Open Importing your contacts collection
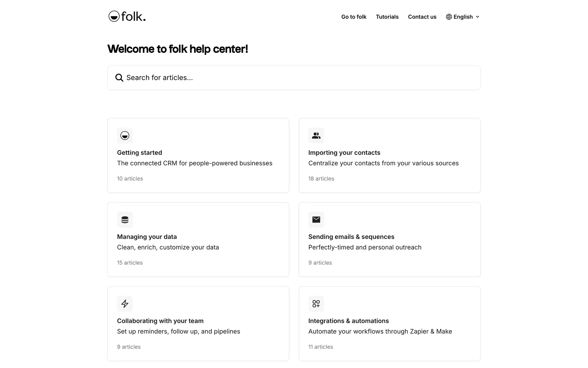Viewport: 588px width, 368px height. click(x=344, y=153)
